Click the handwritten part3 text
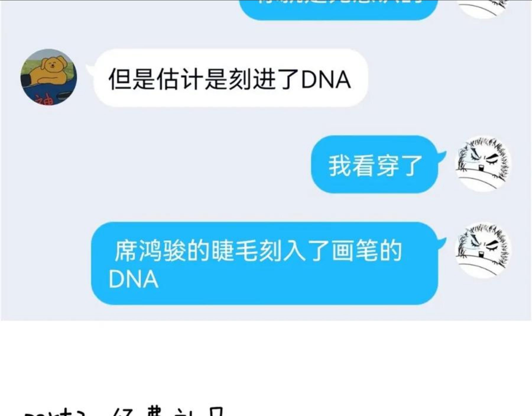The height and width of the screenshot is (416, 532). [x=55, y=413]
